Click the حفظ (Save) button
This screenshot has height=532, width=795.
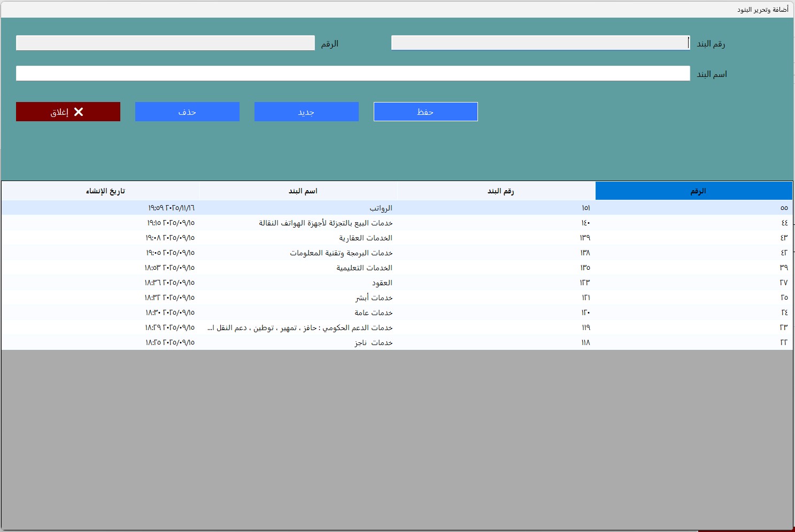pyautogui.click(x=425, y=112)
